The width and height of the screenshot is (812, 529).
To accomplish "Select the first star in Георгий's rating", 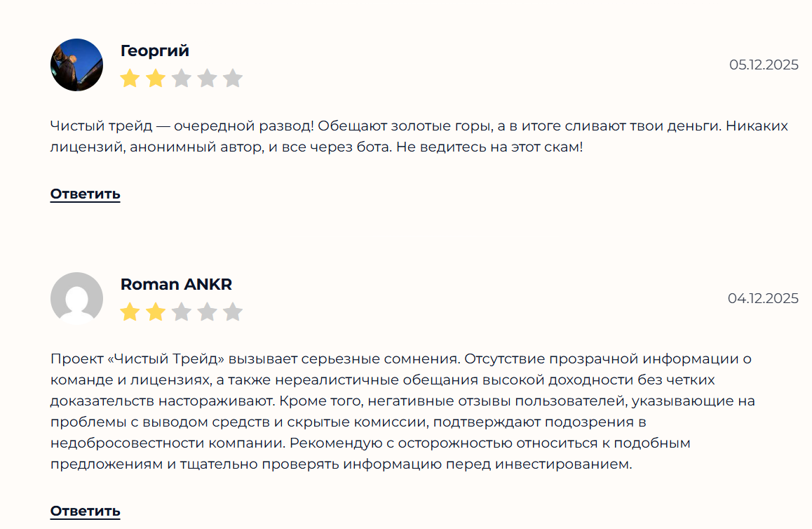I will click(130, 79).
